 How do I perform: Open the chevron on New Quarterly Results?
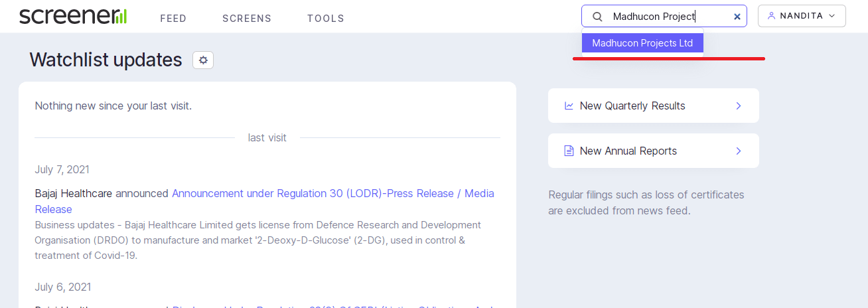point(739,106)
